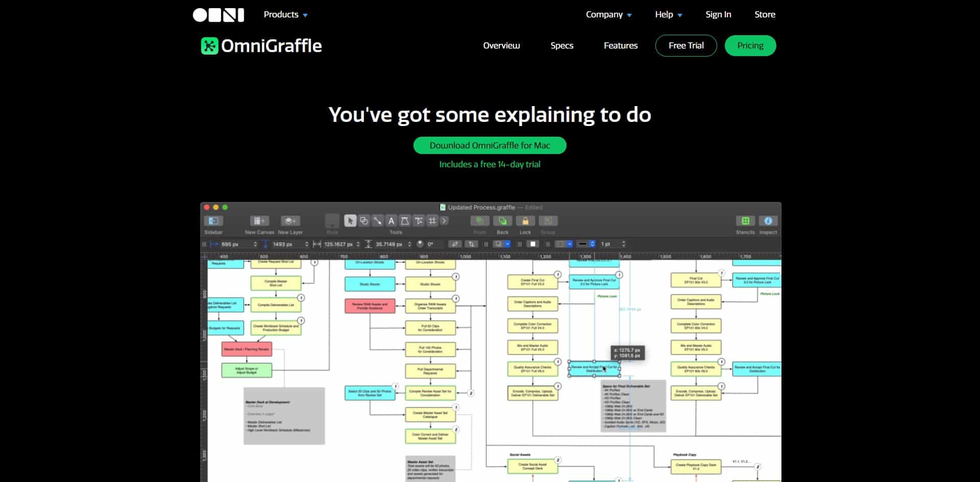Open the Products dropdown menu
Image resolution: width=980 pixels, height=482 pixels.
click(x=285, y=14)
